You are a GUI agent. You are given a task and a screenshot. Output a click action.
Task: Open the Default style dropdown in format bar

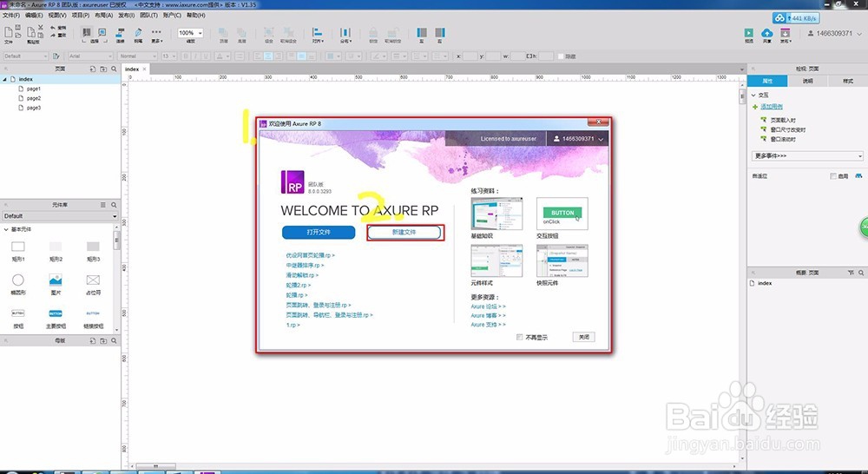(x=25, y=56)
